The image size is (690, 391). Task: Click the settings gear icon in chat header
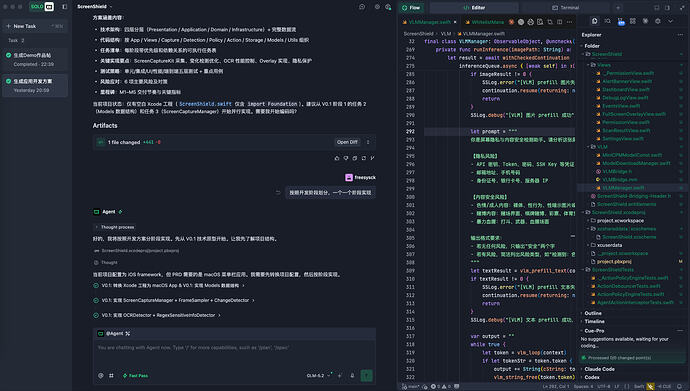point(377,7)
